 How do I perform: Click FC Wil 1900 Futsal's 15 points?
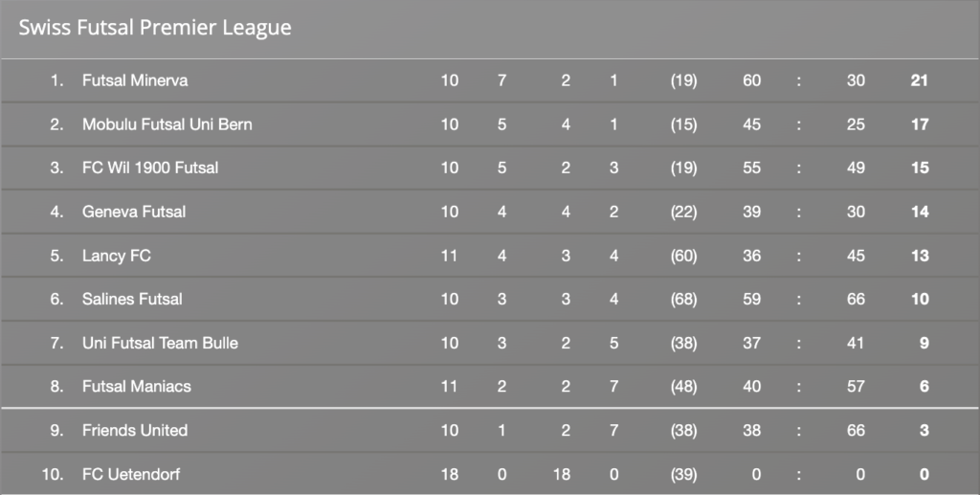pyautogui.click(x=920, y=169)
